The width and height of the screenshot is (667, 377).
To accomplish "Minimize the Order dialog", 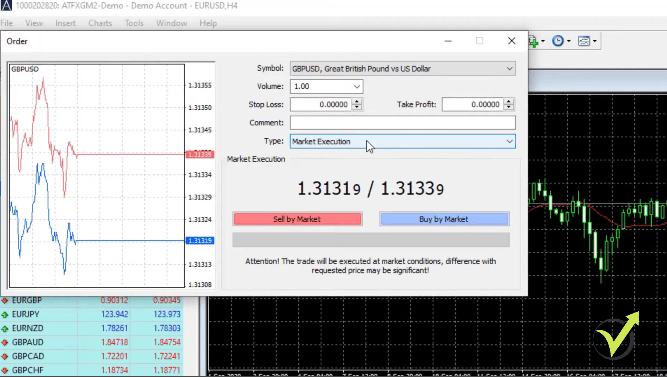I will click(448, 41).
